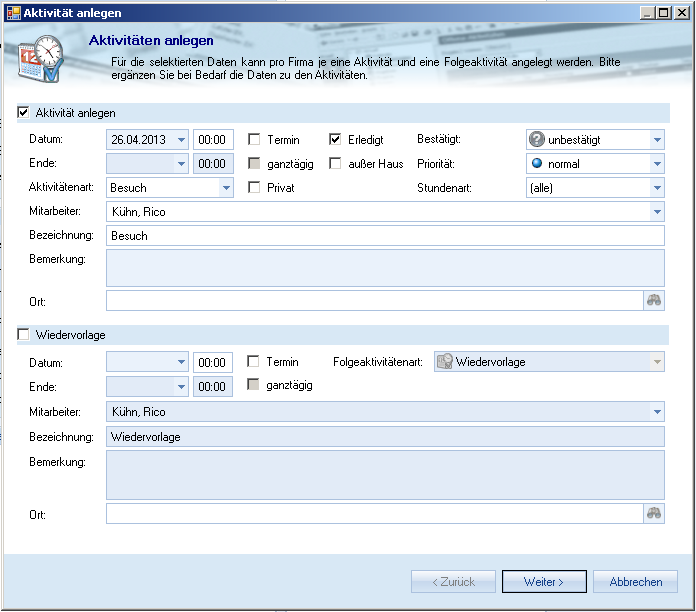Click the first Bemerkung text area
The width and height of the screenshot is (696, 612).
[384, 268]
